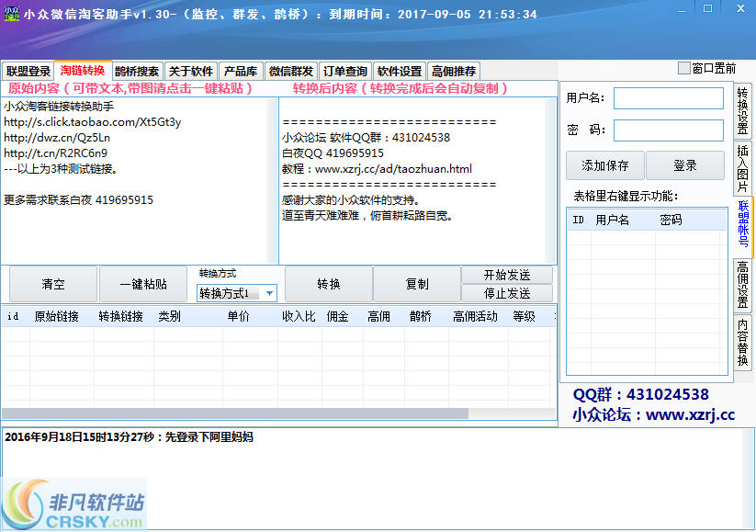
Task: Open the 软件设置 tab
Action: [x=399, y=71]
